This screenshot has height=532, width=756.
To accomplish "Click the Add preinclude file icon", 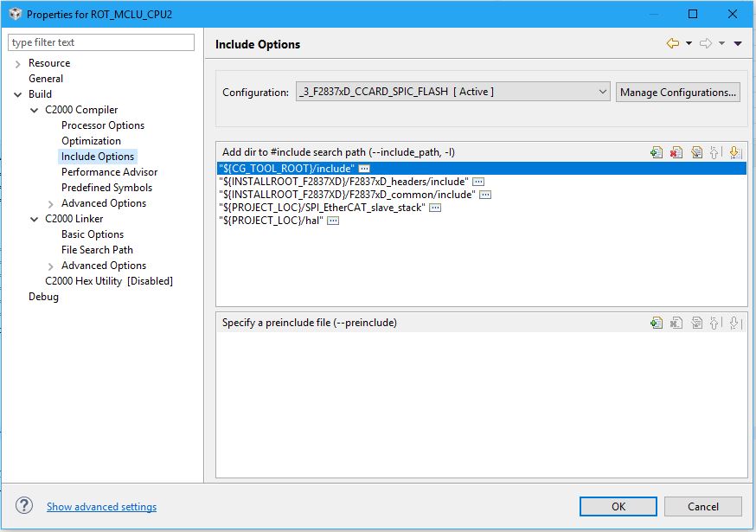I will [x=657, y=323].
